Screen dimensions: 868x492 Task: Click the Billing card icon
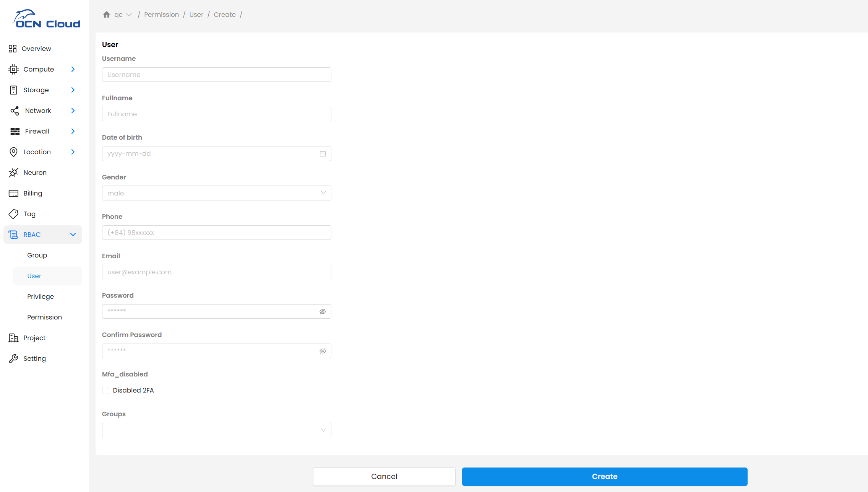tap(13, 193)
